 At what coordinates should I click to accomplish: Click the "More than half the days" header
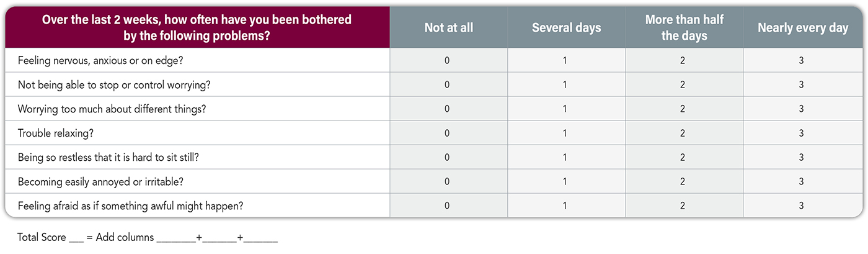(684, 28)
